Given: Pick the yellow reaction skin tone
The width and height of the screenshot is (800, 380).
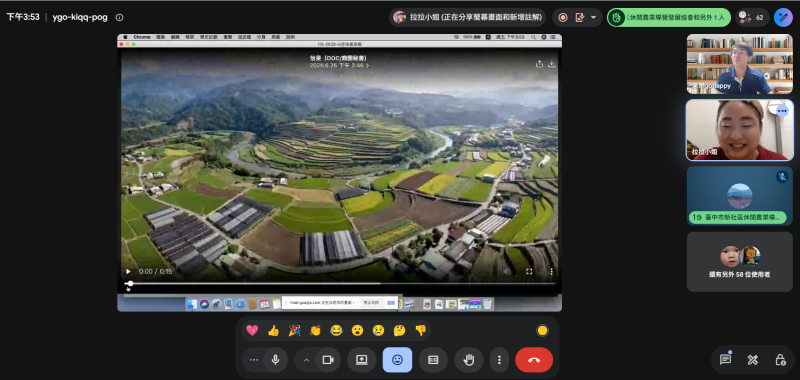Looking at the screenshot, I should [542, 331].
